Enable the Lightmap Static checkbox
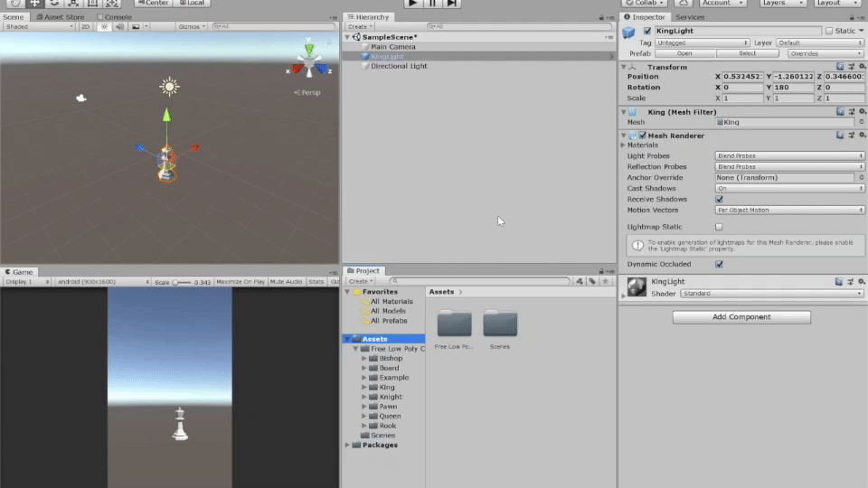The width and height of the screenshot is (868, 488). [719, 227]
